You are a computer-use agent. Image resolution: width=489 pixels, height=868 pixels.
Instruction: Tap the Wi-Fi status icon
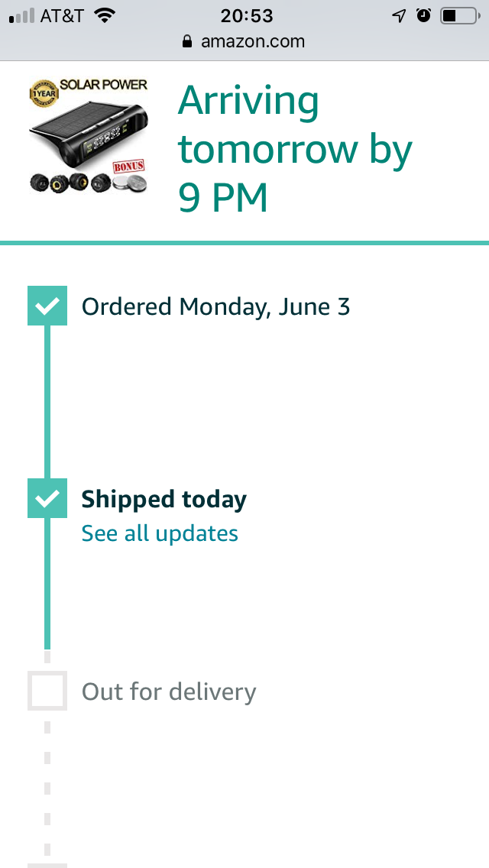click(x=104, y=15)
